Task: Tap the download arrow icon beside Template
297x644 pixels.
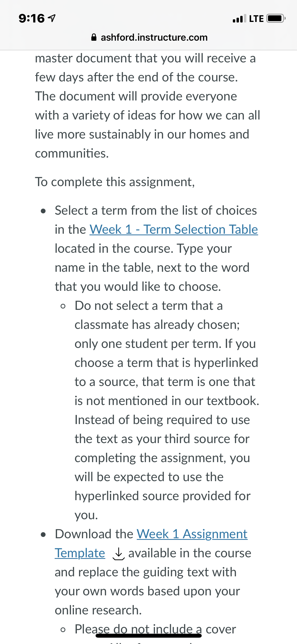Action: (x=119, y=554)
